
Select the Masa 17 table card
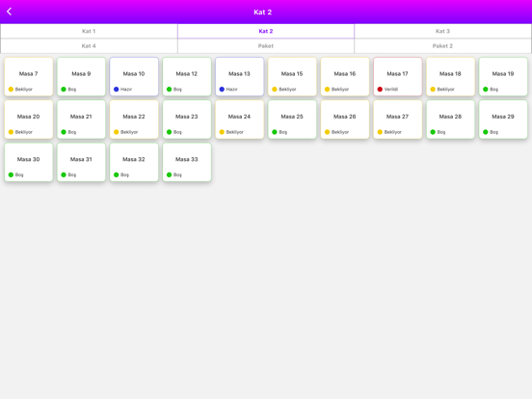point(398,77)
